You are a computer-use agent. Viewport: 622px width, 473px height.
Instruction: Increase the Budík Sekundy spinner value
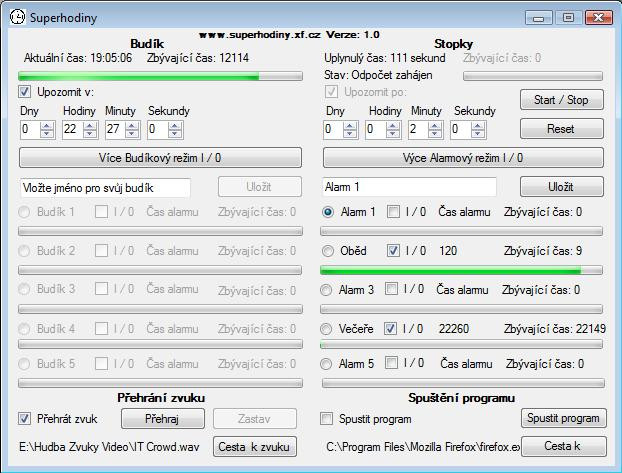[x=175, y=125]
